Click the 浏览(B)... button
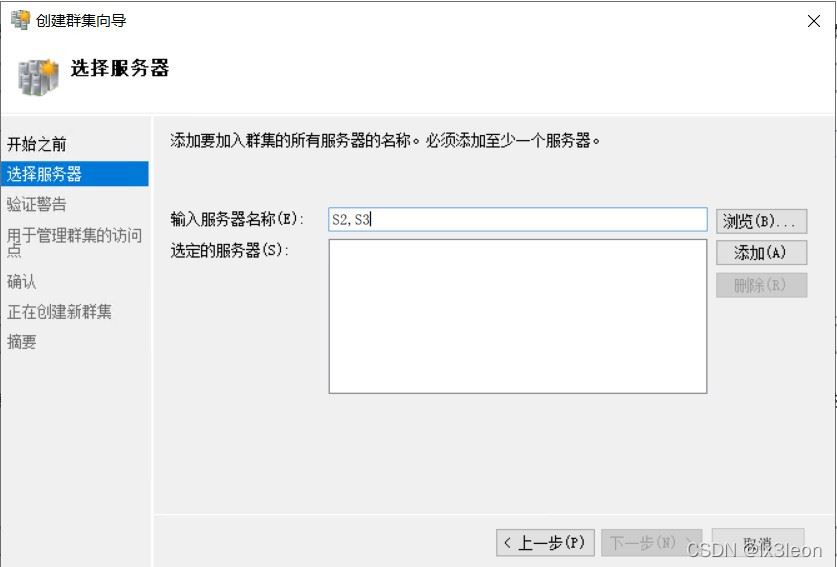The height and width of the screenshot is (567, 837). tap(761, 221)
